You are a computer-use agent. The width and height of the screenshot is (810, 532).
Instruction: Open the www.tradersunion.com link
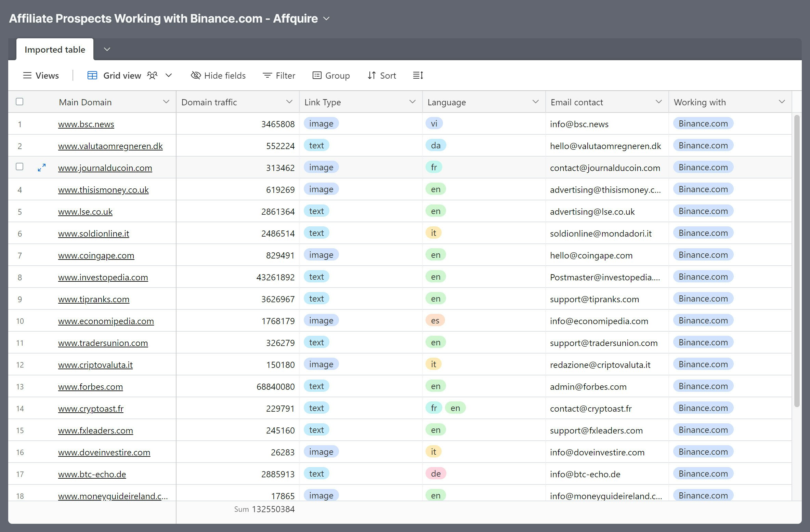(103, 343)
